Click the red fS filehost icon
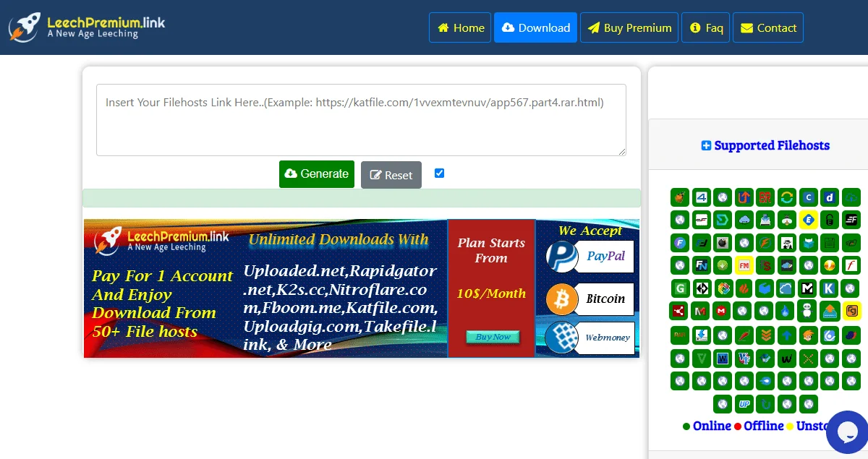868x459 pixels. click(x=765, y=265)
